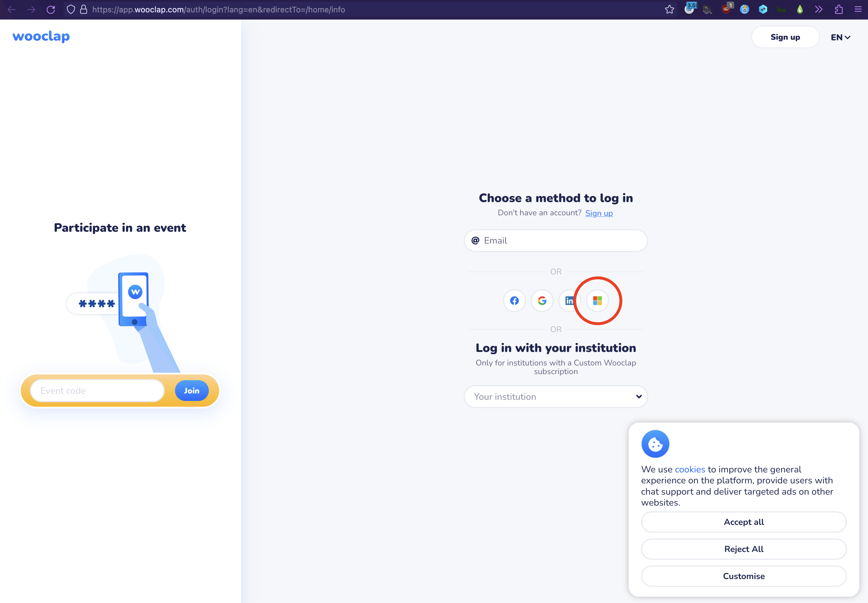Go back with browser back arrow

click(12, 10)
